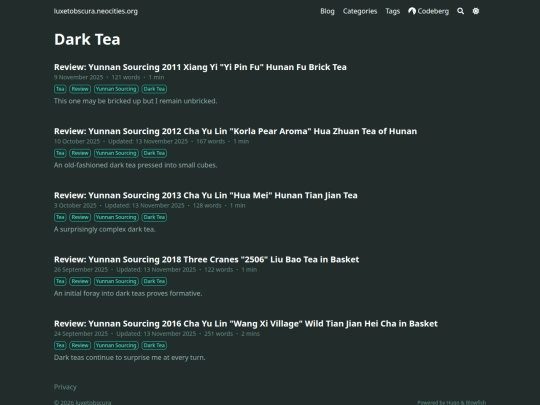This screenshot has width=540, height=405.
Task: Open the Wang Xi Village Hei Cha review
Action: click(246, 323)
